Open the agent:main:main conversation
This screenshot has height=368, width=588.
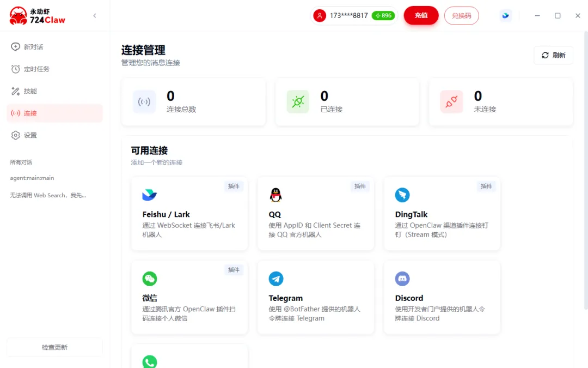coord(32,178)
